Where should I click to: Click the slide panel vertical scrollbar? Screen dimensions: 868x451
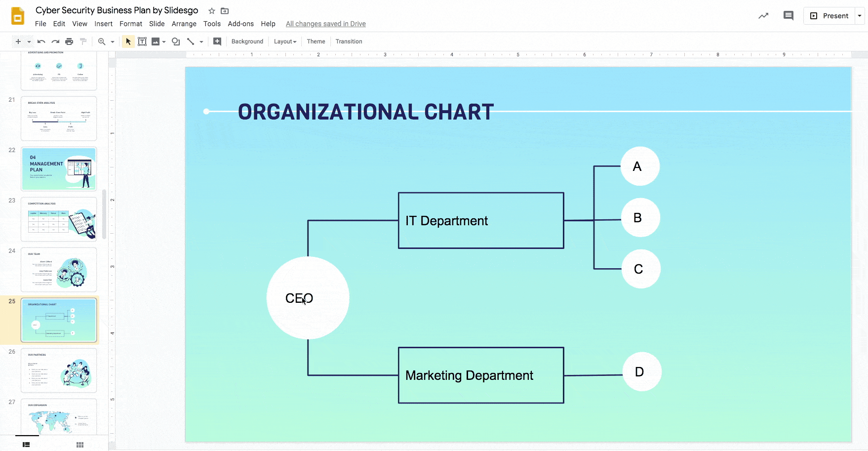104,214
